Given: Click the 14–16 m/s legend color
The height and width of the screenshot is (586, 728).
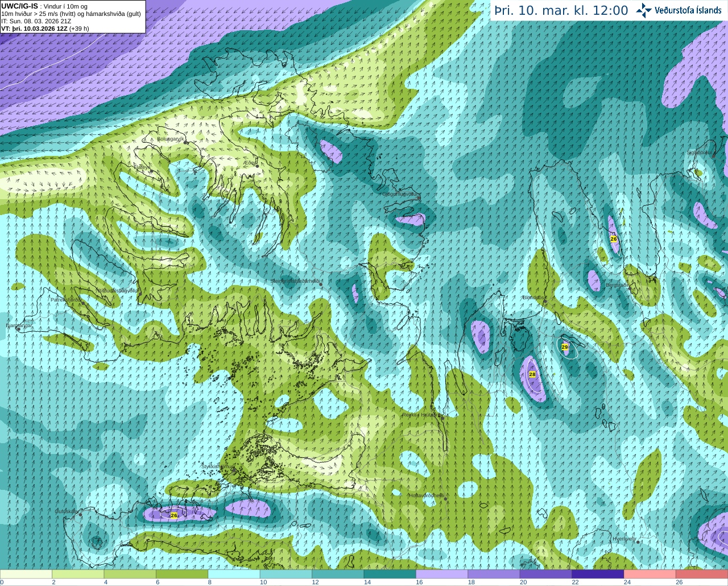Looking at the screenshot, I should (390, 574).
